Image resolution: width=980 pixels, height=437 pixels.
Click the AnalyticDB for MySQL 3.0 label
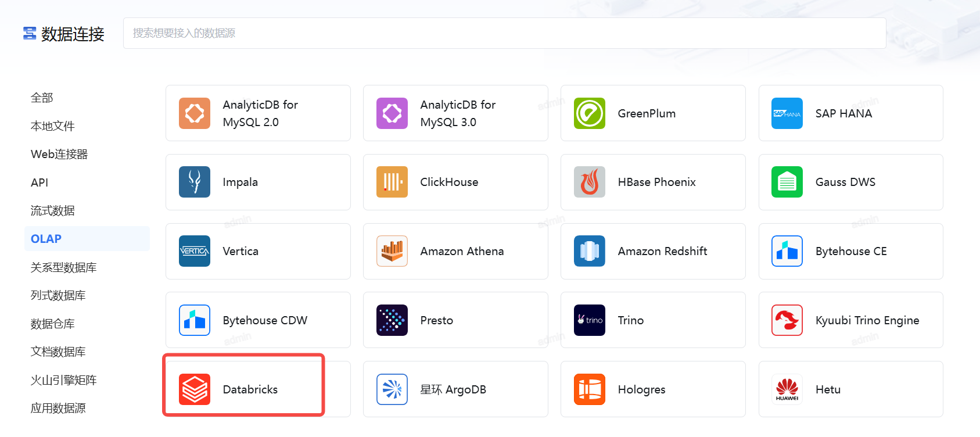[x=458, y=113]
